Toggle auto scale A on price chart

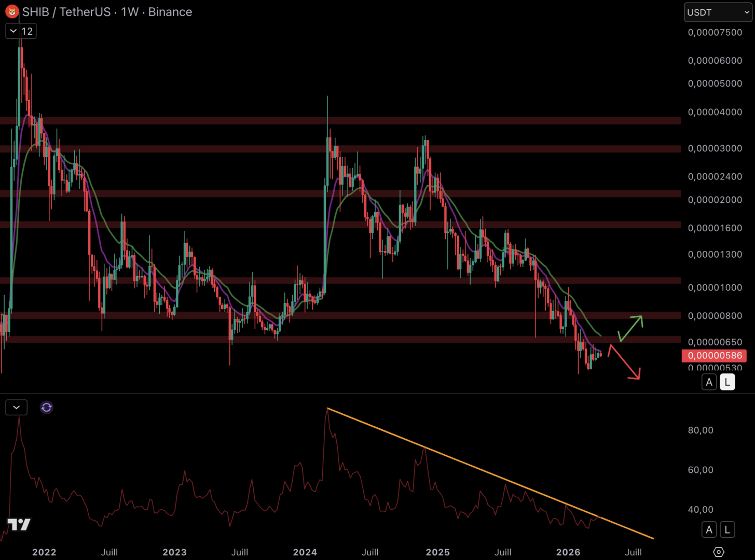[x=709, y=382]
